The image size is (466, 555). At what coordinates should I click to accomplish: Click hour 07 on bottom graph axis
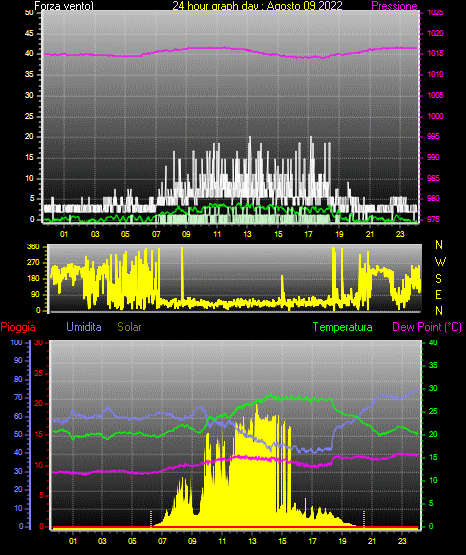point(162,541)
